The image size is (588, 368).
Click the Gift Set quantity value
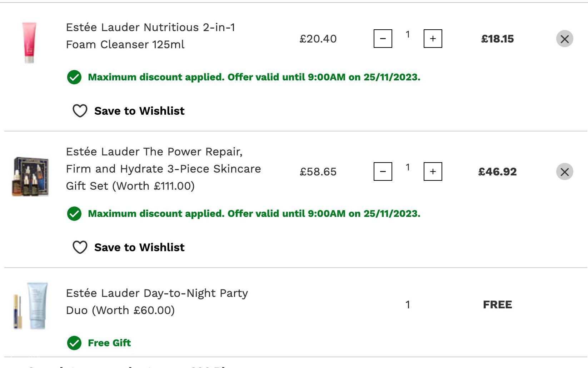pos(408,167)
